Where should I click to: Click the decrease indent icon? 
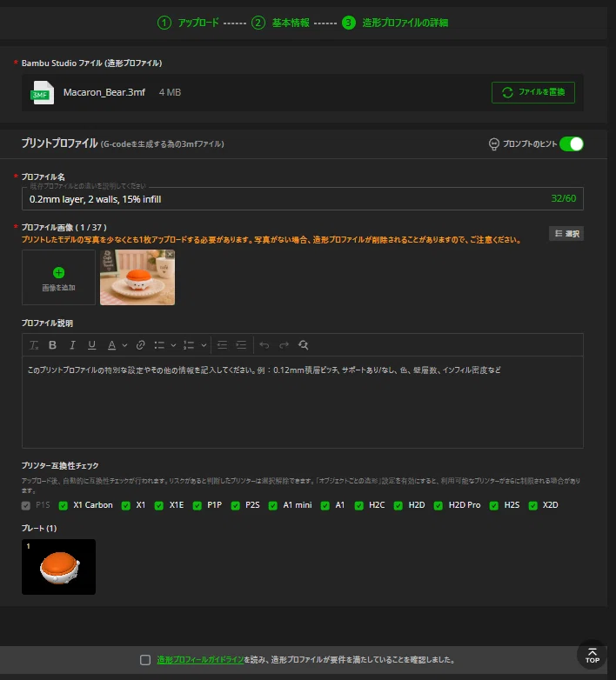222,345
